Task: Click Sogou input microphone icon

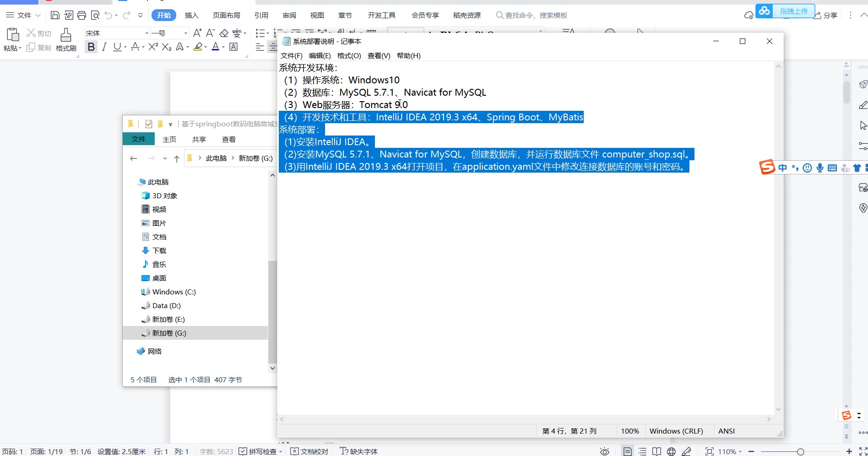Action: tap(820, 168)
